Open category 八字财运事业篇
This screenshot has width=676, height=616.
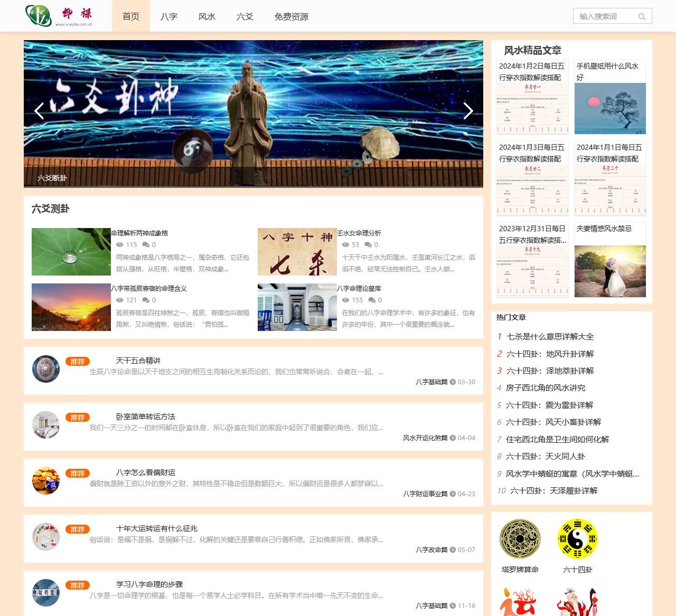coord(425,494)
